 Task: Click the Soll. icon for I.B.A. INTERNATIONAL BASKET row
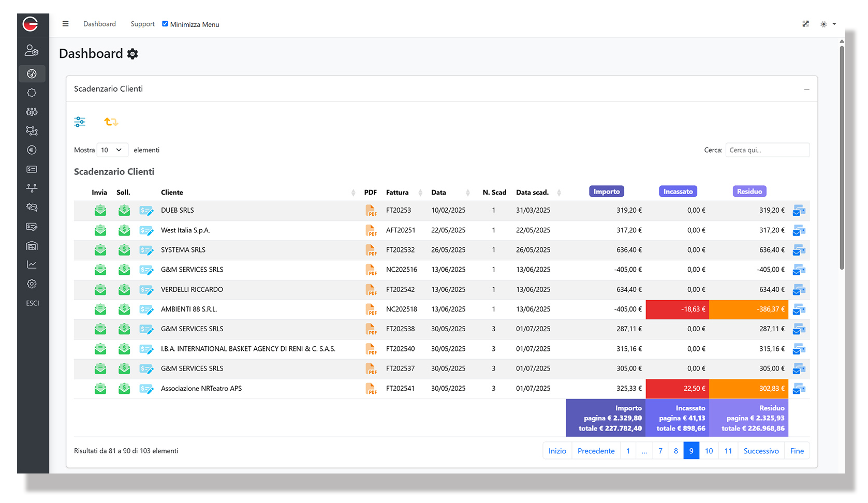point(124,349)
